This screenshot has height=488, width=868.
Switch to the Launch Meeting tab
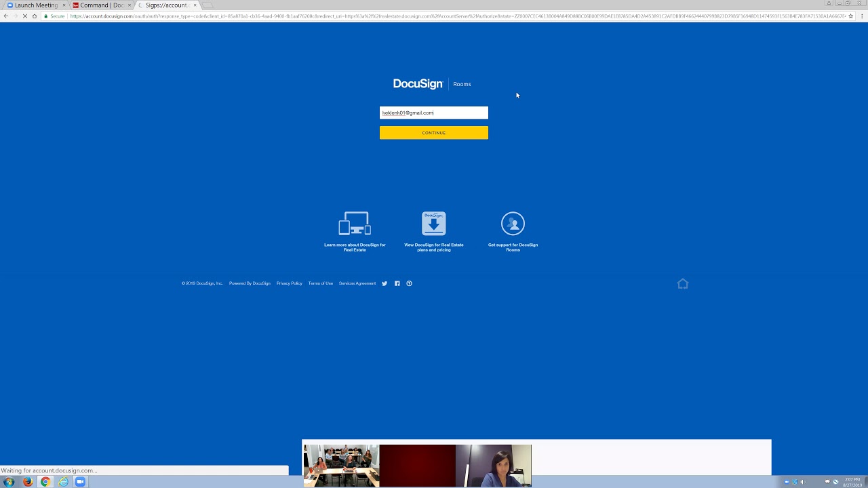point(36,5)
